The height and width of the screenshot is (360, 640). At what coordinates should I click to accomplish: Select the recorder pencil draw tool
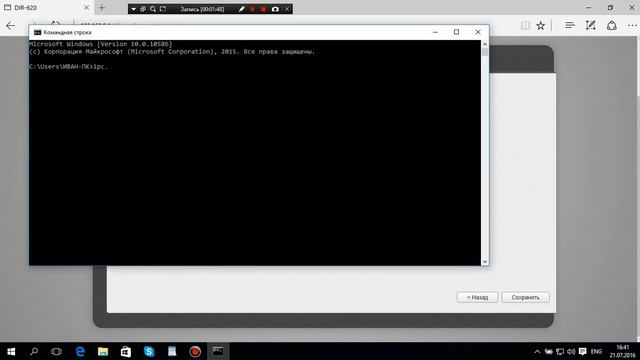(242, 9)
